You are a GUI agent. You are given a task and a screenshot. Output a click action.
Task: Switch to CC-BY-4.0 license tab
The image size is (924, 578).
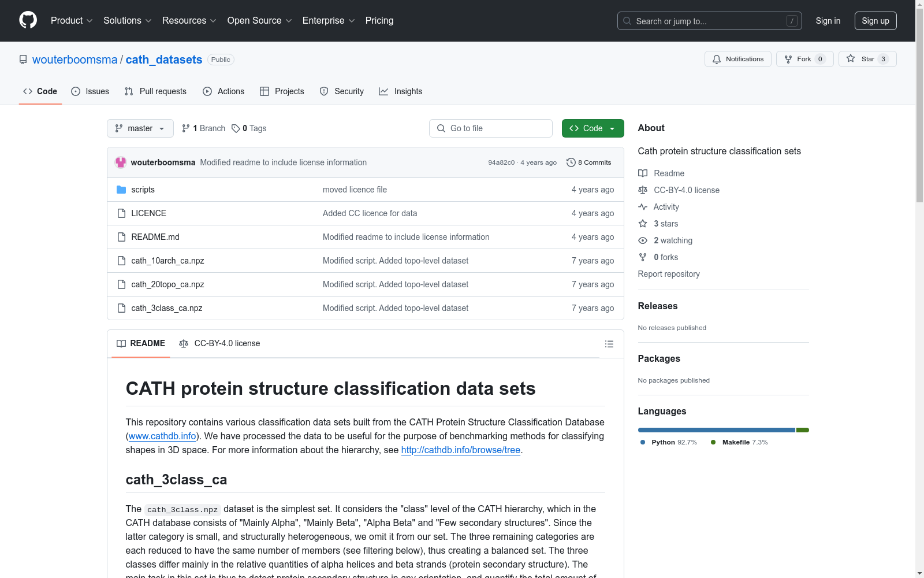point(219,343)
